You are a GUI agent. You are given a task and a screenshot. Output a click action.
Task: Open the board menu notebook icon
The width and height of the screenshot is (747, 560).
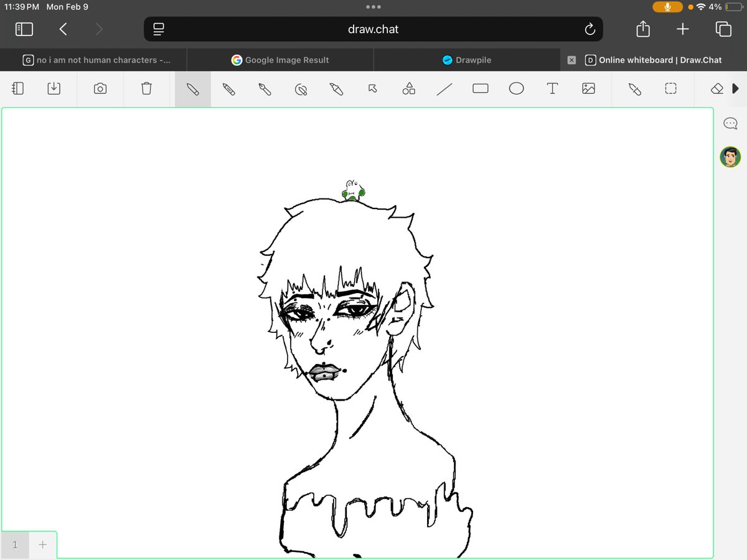click(x=18, y=89)
